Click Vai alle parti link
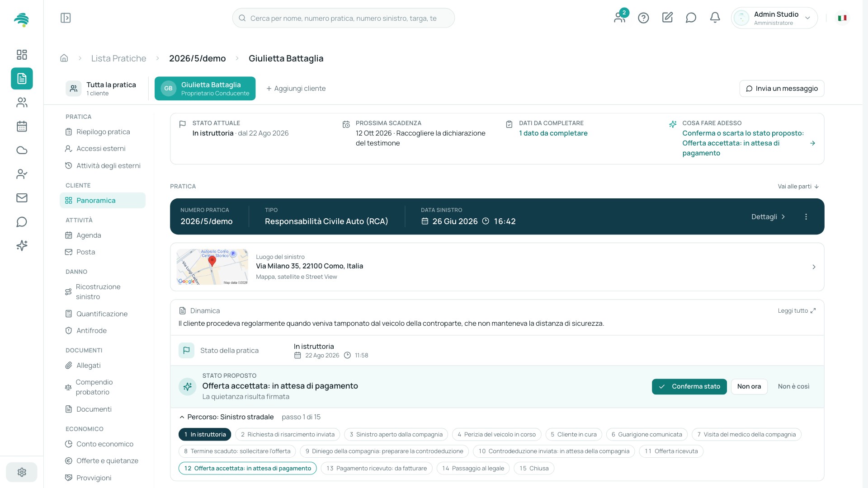868x488 pixels. [x=798, y=187]
